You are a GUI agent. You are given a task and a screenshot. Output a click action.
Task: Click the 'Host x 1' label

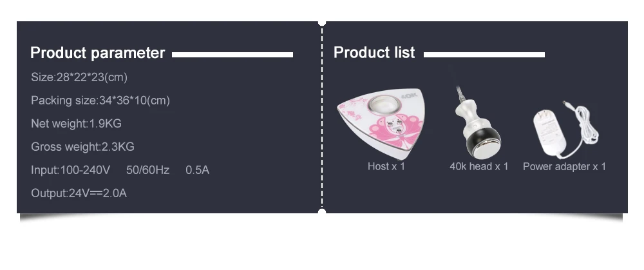[386, 166]
